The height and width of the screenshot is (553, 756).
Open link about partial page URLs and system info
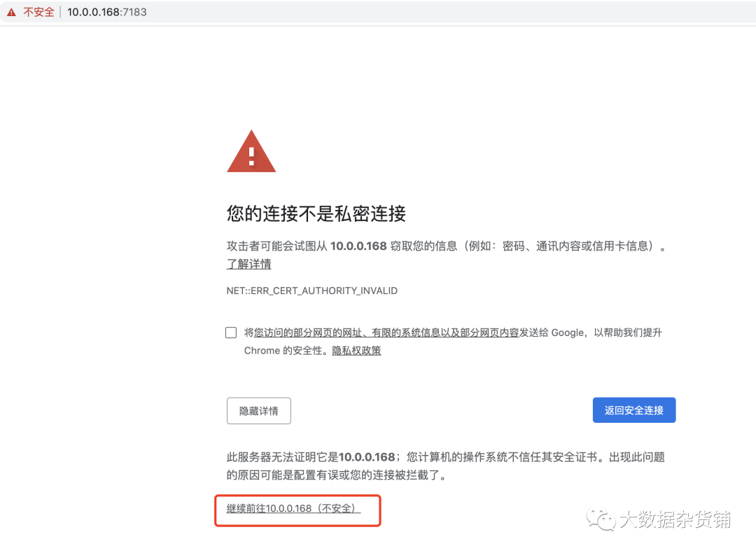[x=386, y=332]
